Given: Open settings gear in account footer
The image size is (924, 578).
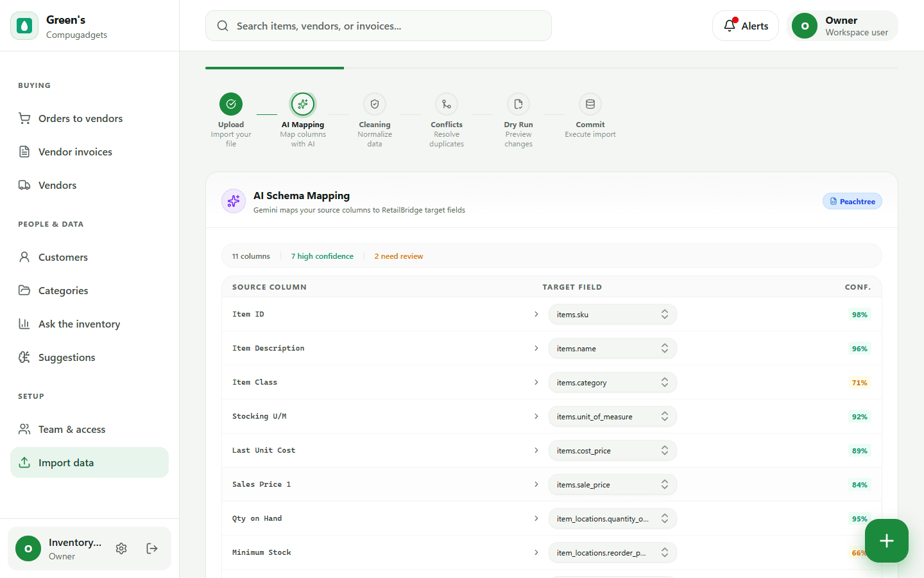Looking at the screenshot, I should coord(121,548).
